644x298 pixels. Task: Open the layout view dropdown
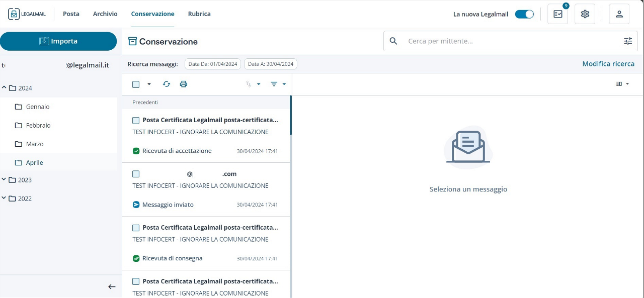point(622,84)
